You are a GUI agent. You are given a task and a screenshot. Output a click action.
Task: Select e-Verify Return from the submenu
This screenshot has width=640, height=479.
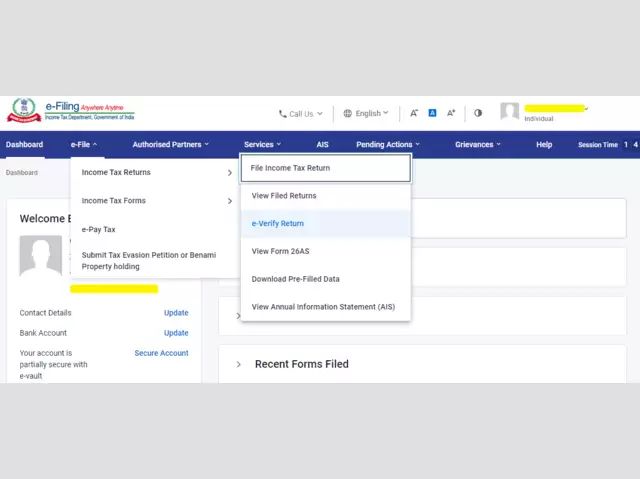coord(278,223)
